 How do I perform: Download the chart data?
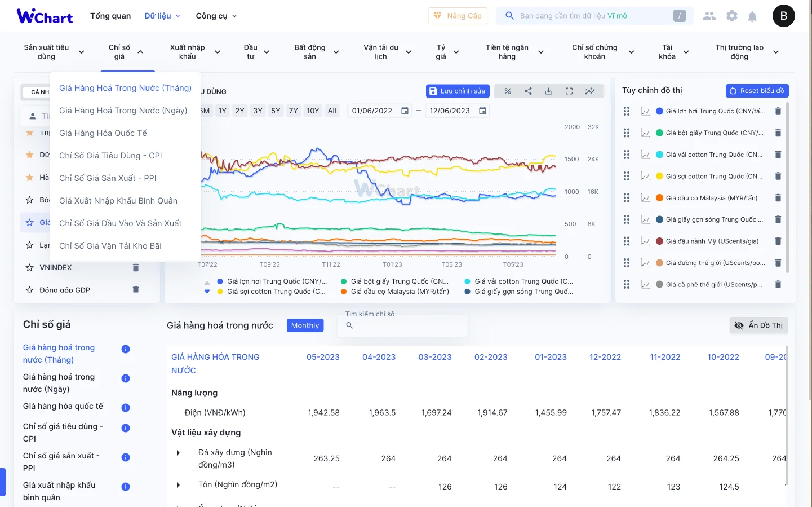tap(548, 91)
